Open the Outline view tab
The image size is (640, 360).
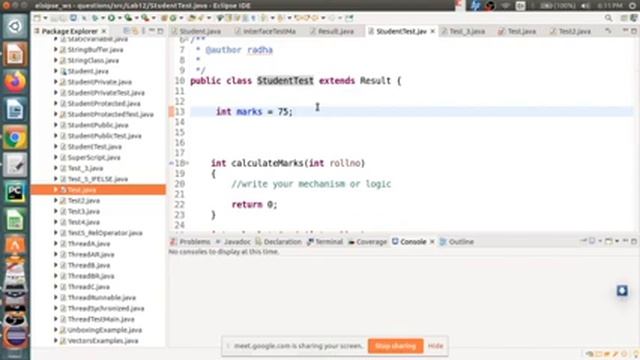click(x=457, y=242)
